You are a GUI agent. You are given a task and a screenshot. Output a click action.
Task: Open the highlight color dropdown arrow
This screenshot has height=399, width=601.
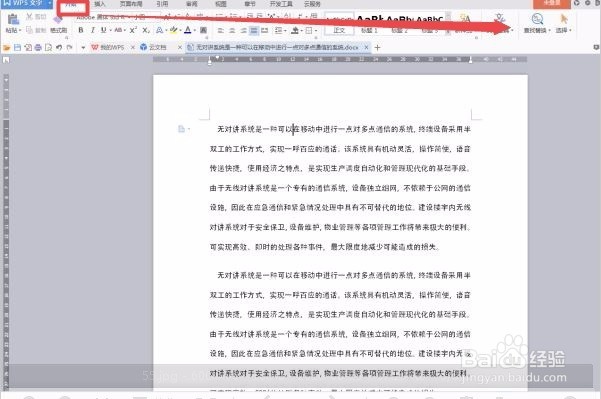pyautogui.click(x=180, y=30)
